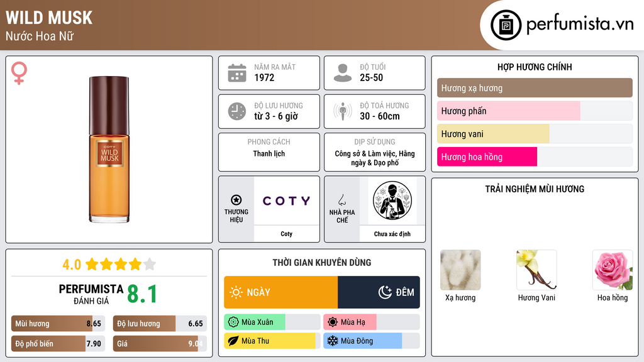The image size is (644, 362).
Task: Click the Nước Hoa Nữ subtitle
Action: (x=40, y=36)
